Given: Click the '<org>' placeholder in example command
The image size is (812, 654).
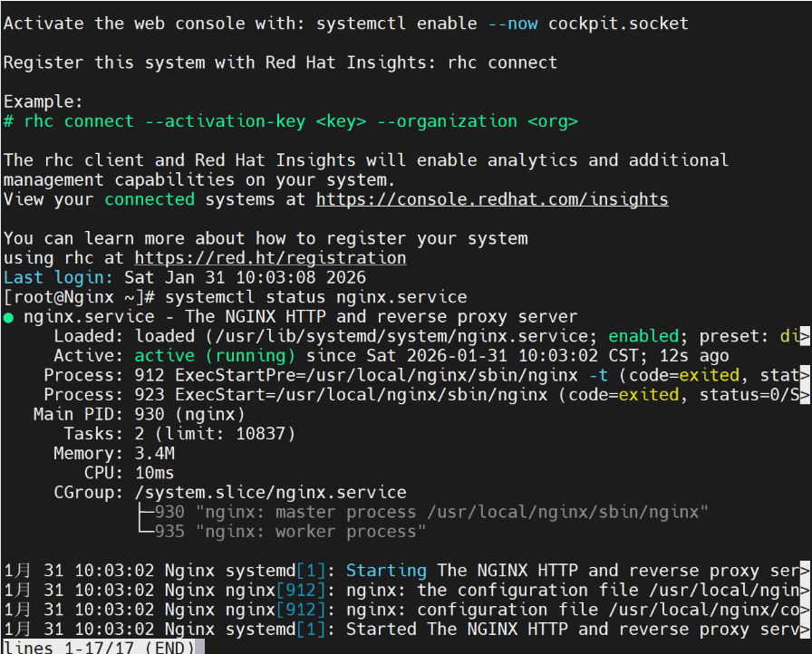Looking at the screenshot, I should [x=553, y=121].
